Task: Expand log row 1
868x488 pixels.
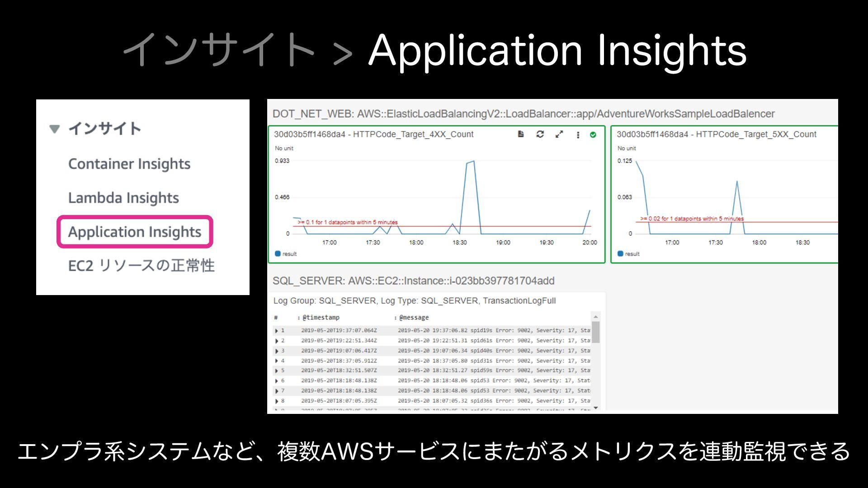Action: [x=277, y=331]
